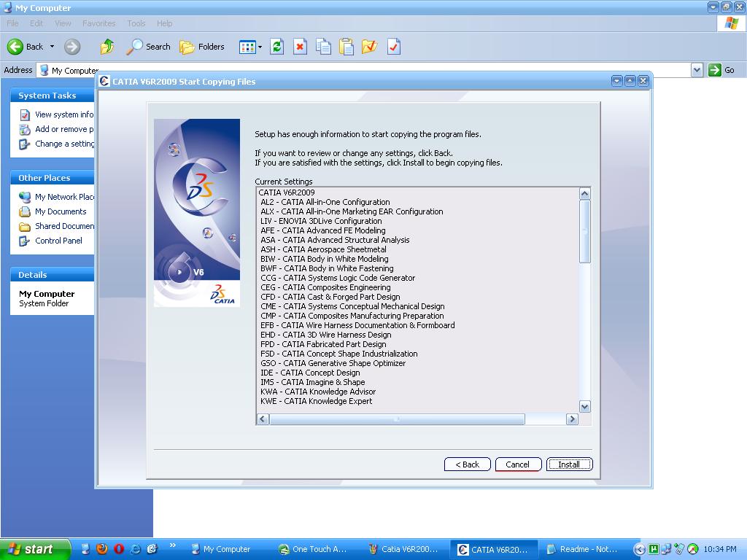Select 'LIV - ENOVIA 3DLive Configuration' line
The image size is (747, 560).
[x=321, y=221]
